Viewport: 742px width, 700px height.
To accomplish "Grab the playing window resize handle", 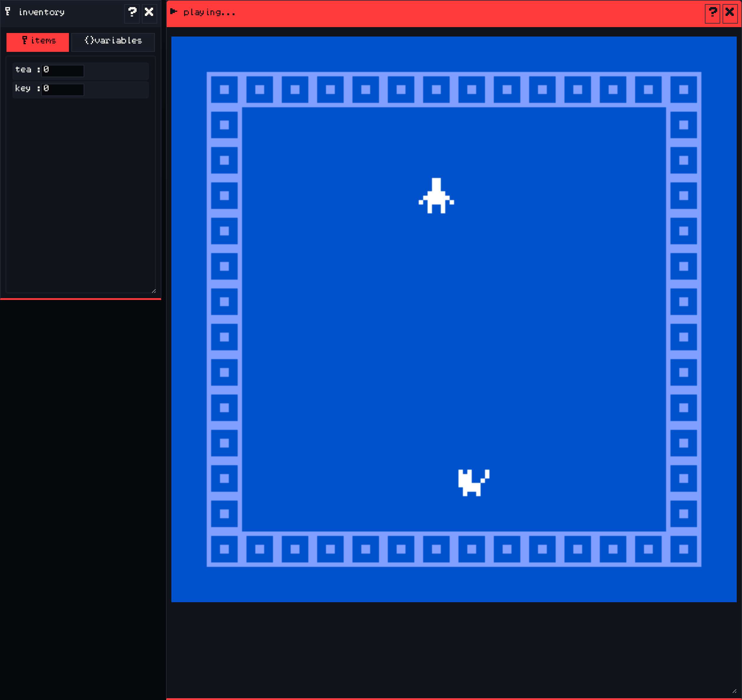I will point(734,691).
